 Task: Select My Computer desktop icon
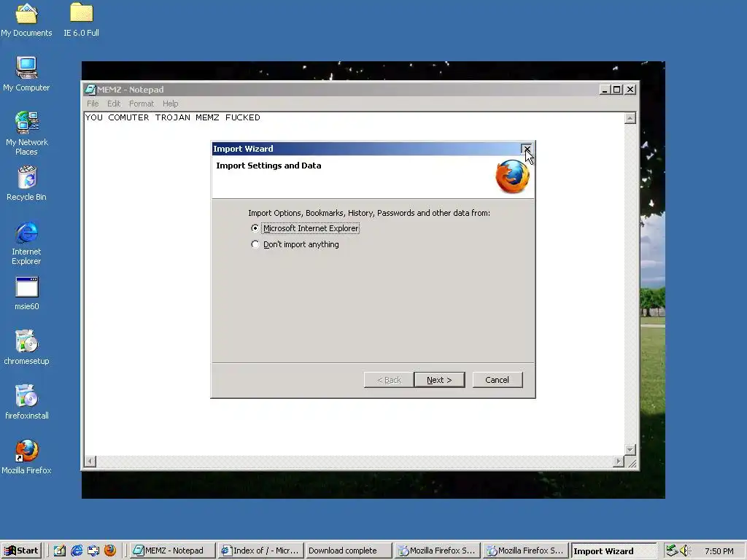point(26,74)
